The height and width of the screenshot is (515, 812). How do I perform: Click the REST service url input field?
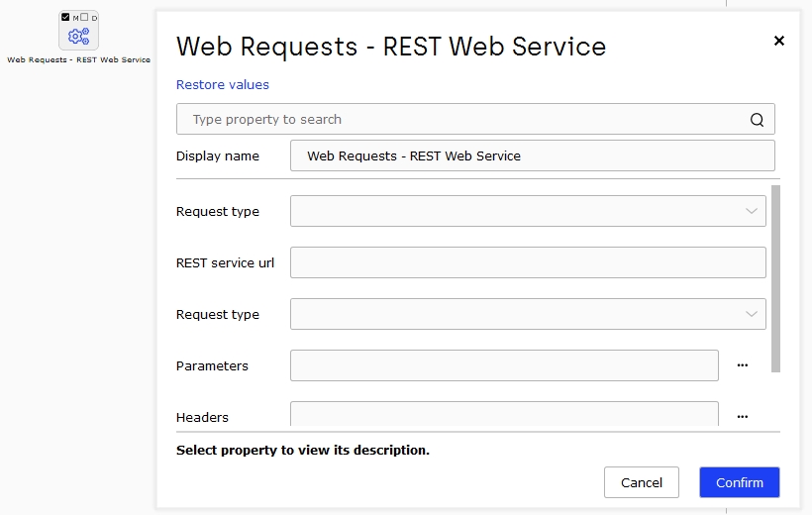coord(528,262)
